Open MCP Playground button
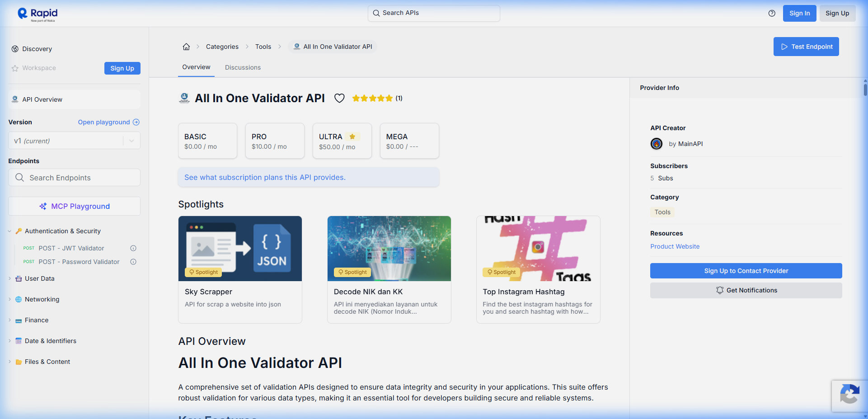Screen dimensions: 868x419 (x=74, y=206)
